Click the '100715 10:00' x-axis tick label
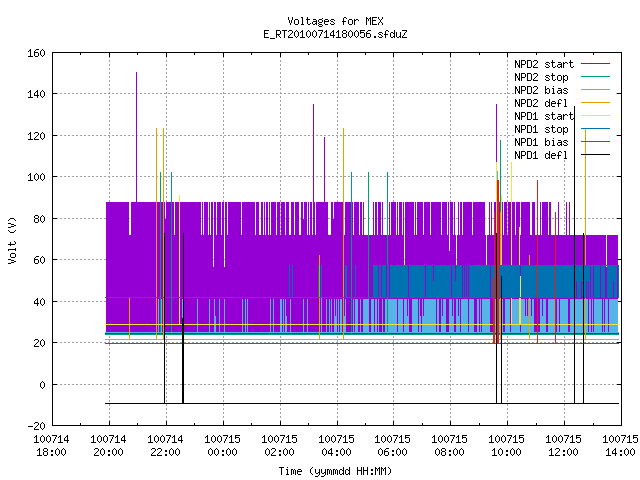Image resolution: width=640 pixels, height=480 pixels. click(507, 446)
